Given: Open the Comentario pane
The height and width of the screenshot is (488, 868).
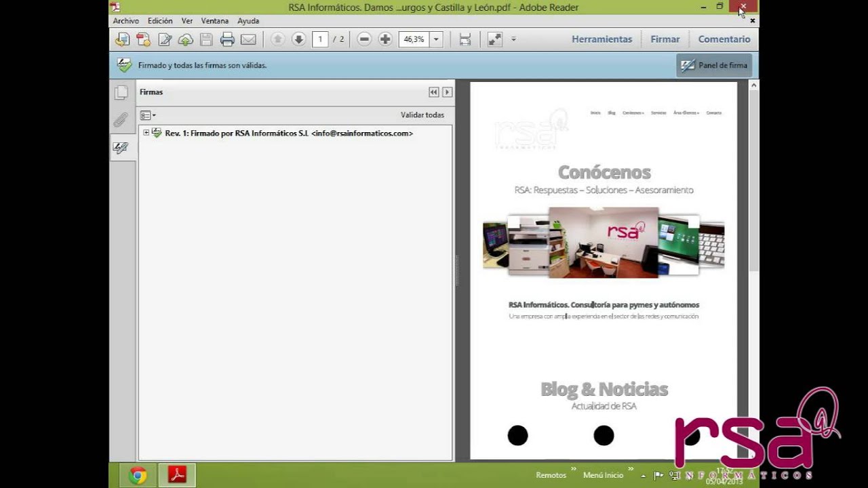Looking at the screenshot, I should click(724, 39).
